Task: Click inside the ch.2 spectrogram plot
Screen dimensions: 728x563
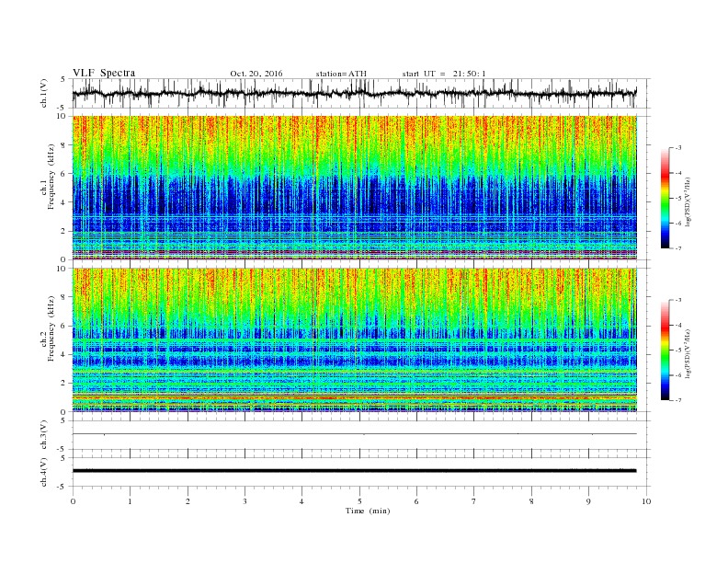Action: (354, 340)
